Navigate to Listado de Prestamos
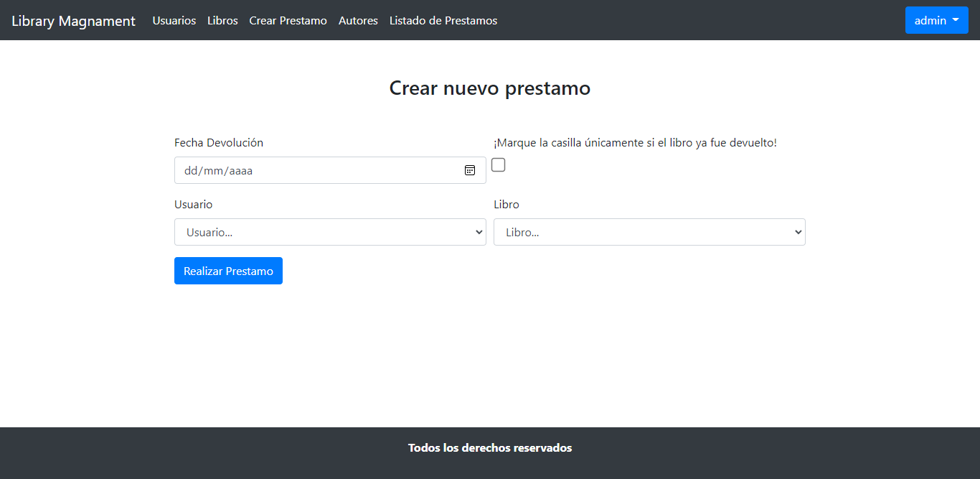This screenshot has width=980, height=479. [443, 21]
